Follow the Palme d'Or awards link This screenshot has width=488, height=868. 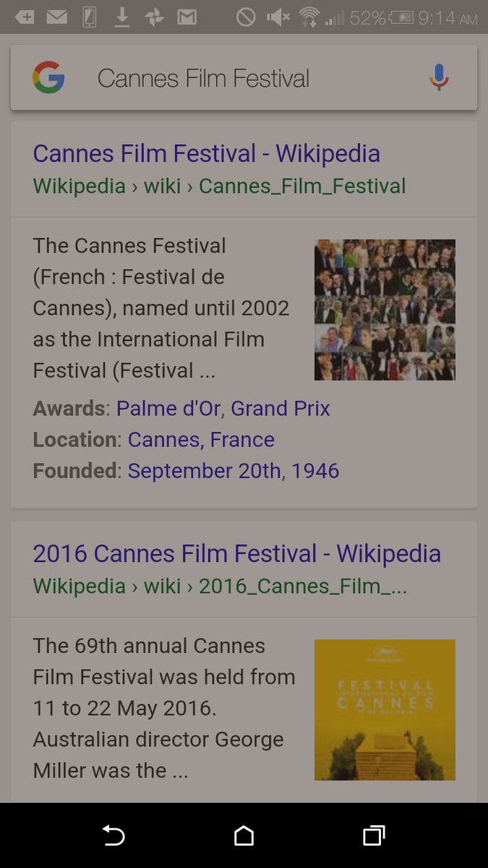pos(168,409)
